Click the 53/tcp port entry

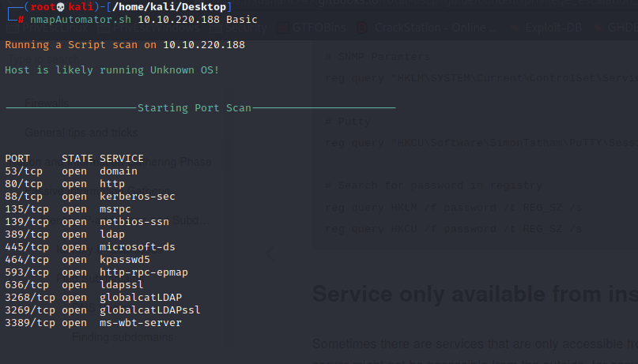pos(24,171)
